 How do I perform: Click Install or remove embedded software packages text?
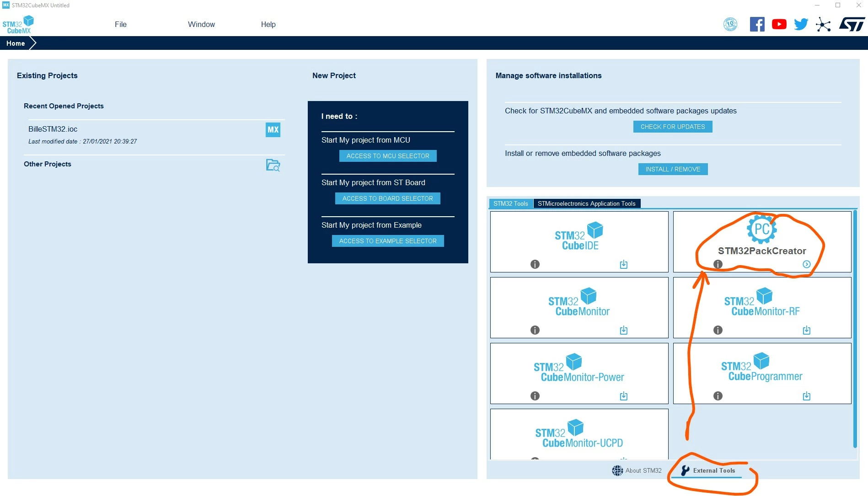click(x=583, y=154)
